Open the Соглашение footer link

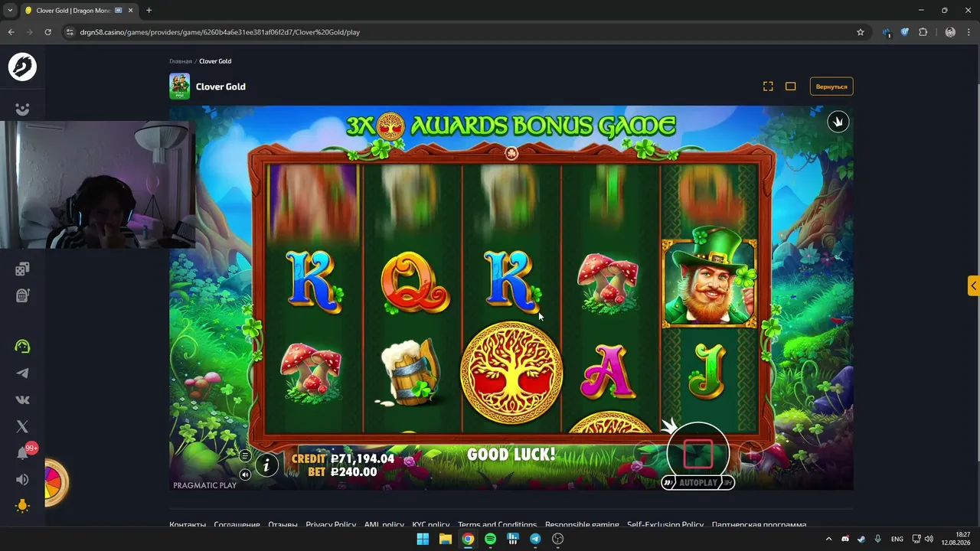tap(237, 525)
